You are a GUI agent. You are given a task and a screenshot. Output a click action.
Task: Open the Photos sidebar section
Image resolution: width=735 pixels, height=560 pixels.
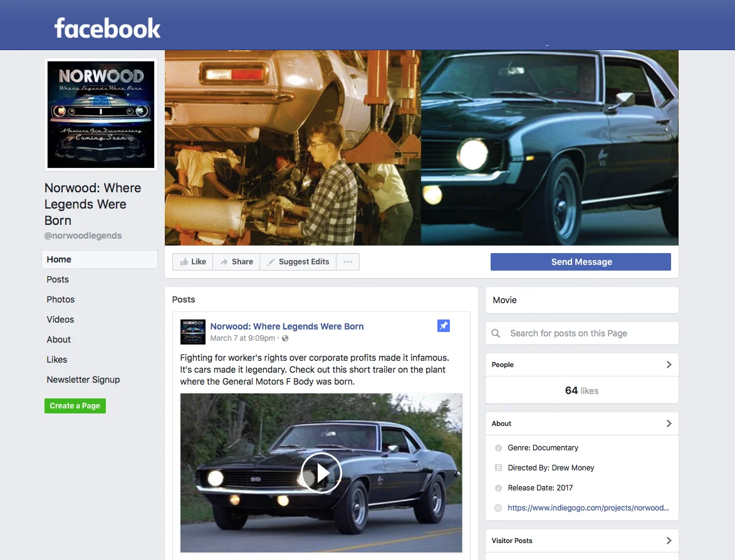[x=61, y=299]
